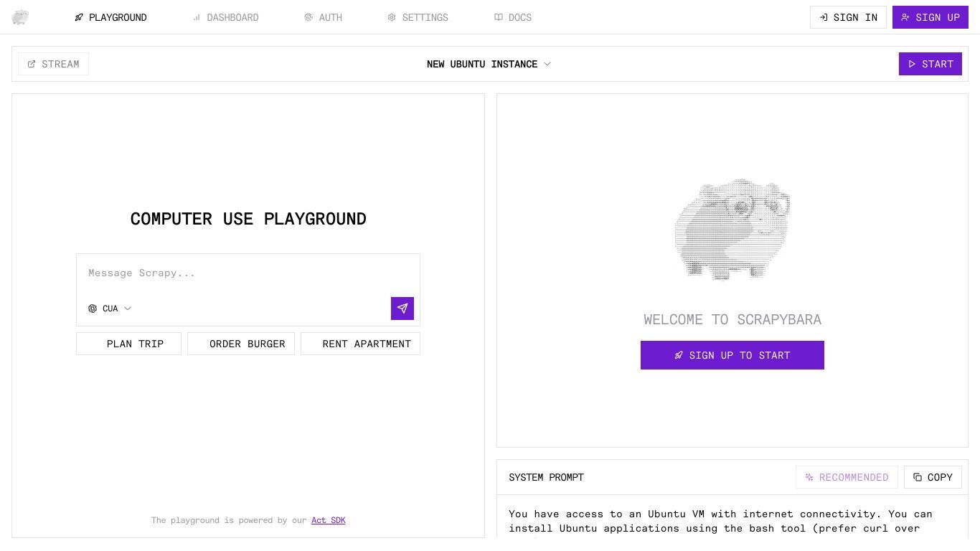Send message with the paper plane icon
The height and width of the screenshot is (551, 980).
[x=402, y=309]
